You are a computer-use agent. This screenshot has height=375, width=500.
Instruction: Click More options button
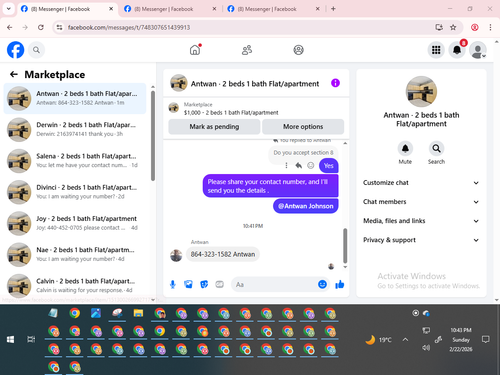303,127
